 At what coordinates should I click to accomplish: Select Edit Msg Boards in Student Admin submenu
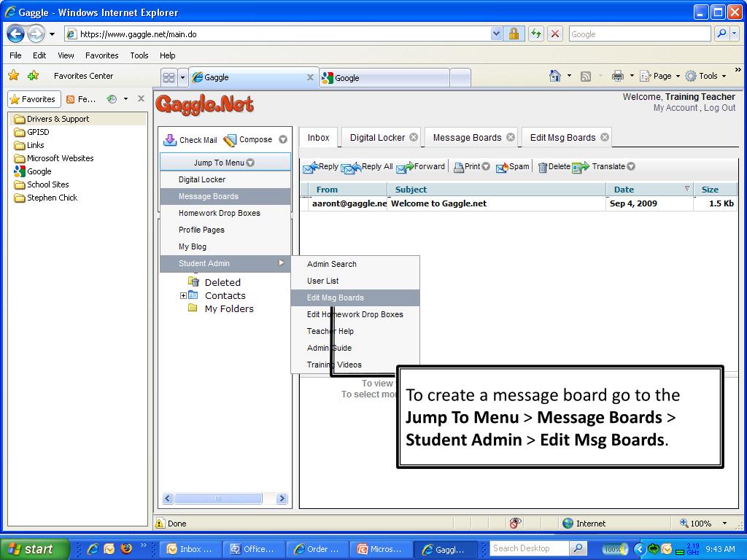click(x=355, y=297)
